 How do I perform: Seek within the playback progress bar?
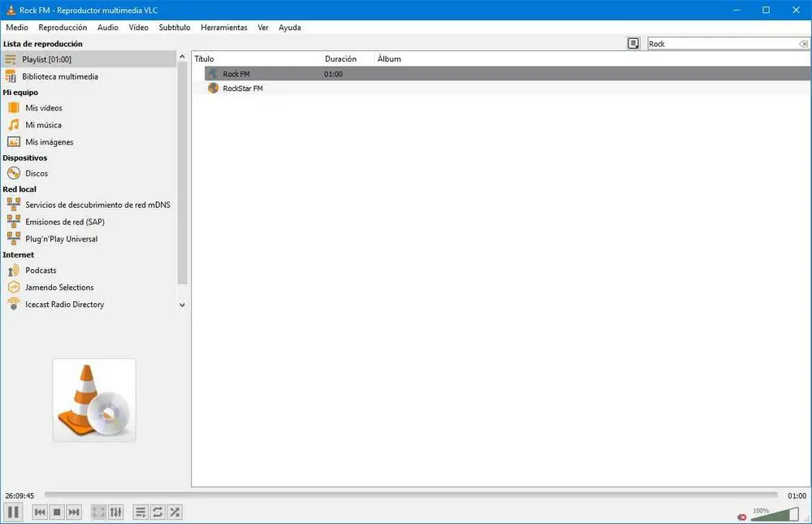click(411, 495)
